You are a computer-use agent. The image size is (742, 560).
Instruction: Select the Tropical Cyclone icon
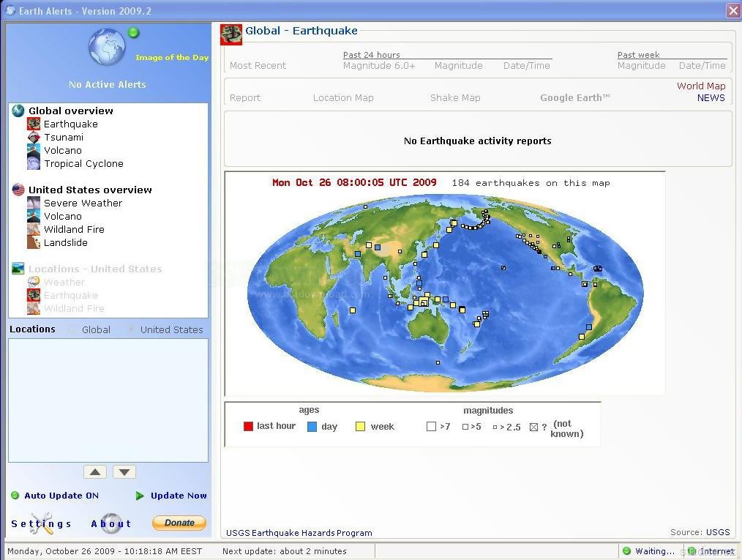coord(34,164)
